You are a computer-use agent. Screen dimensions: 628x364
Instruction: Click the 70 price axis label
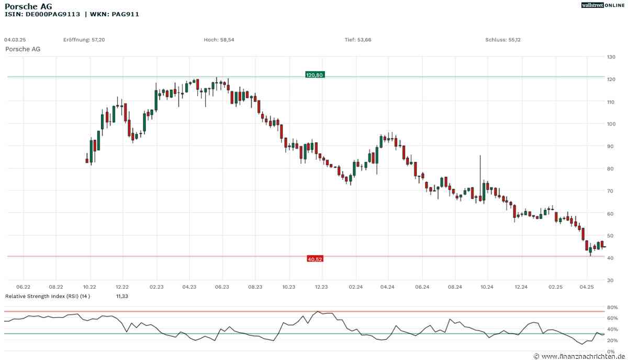coord(610,191)
